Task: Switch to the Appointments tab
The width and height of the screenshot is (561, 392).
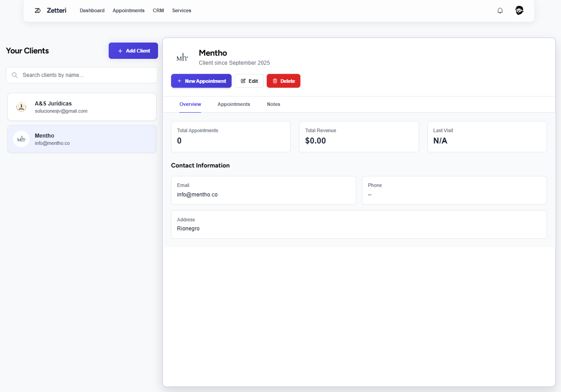Action: coord(234,104)
